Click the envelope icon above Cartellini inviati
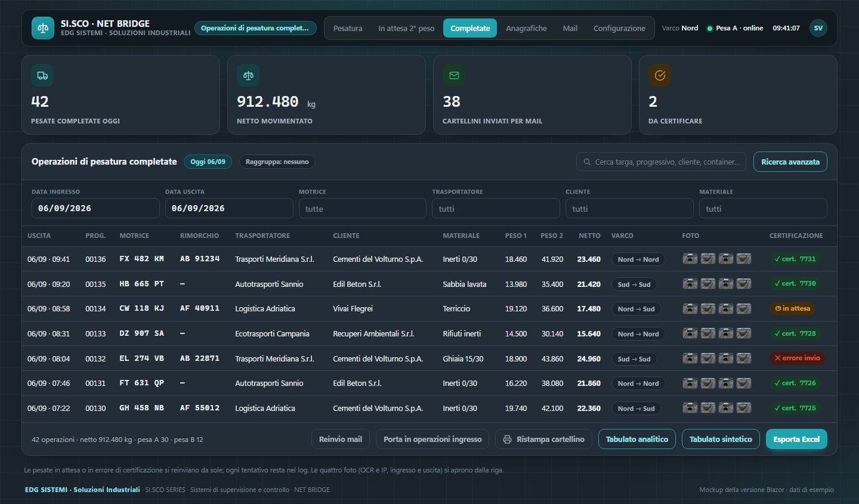 [x=454, y=76]
